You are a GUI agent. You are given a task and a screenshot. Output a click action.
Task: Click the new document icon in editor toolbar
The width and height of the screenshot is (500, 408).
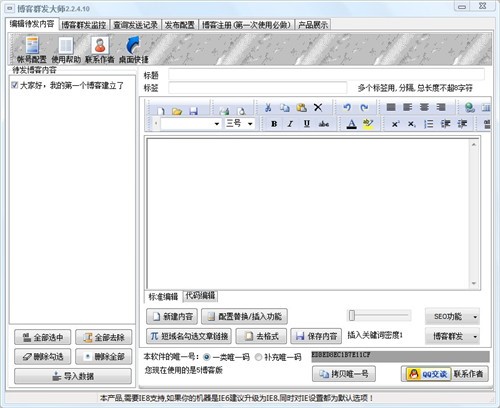[161, 110]
